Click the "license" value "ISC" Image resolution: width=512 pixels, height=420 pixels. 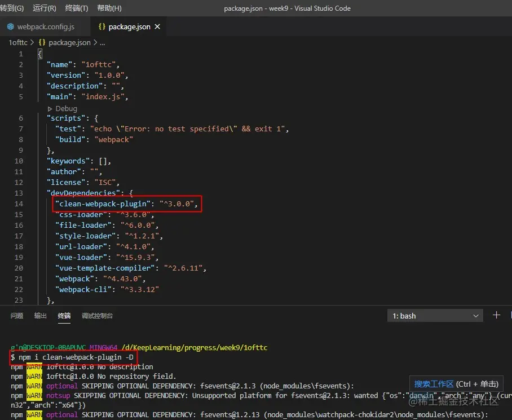coord(105,183)
